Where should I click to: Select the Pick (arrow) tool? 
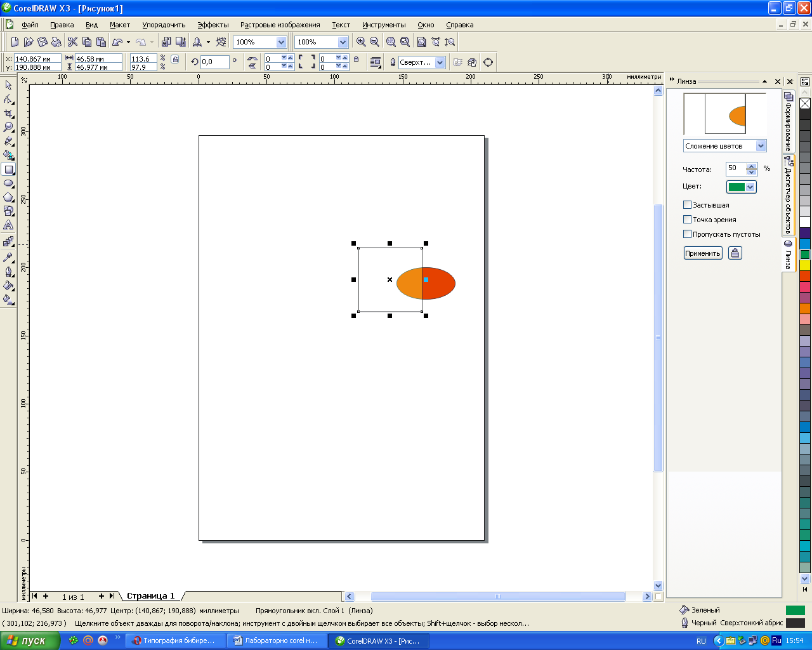point(8,85)
